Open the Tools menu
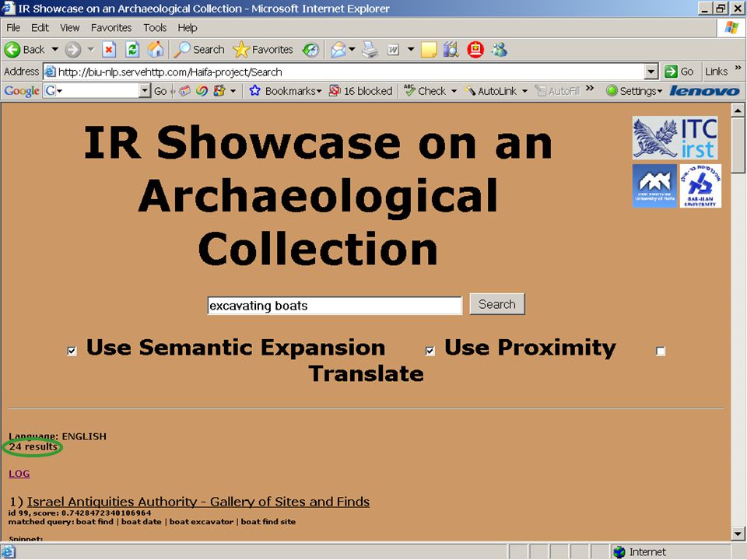Viewport: 747px width, 560px height. click(155, 28)
